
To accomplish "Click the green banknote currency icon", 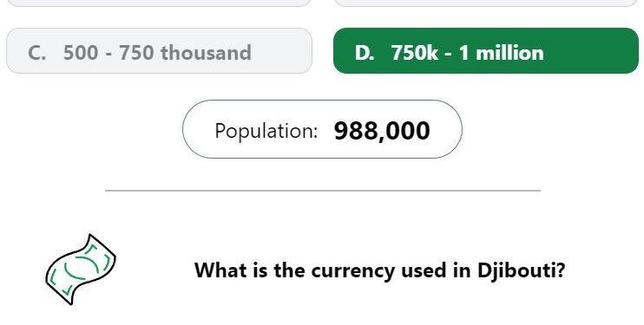I will [x=81, y=270].
